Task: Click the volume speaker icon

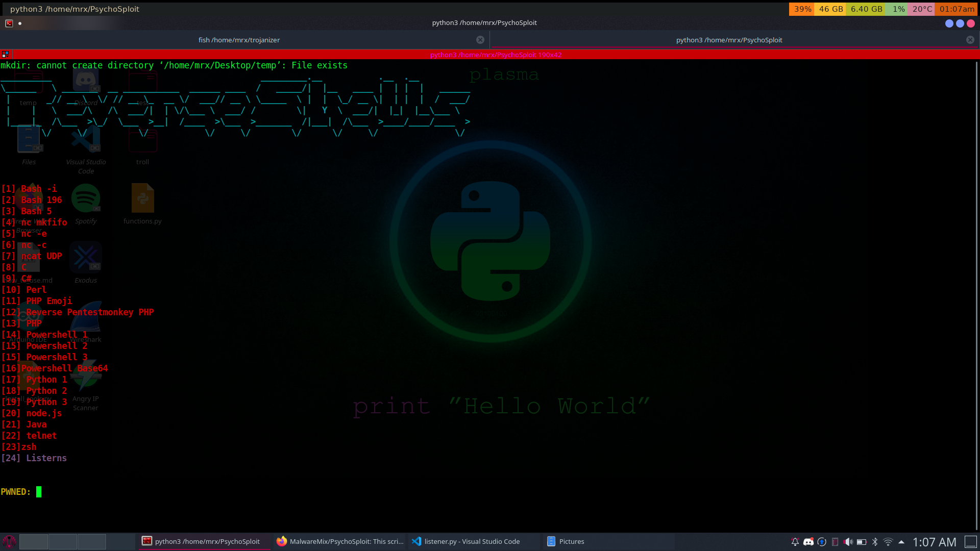Action: point(848,542)
